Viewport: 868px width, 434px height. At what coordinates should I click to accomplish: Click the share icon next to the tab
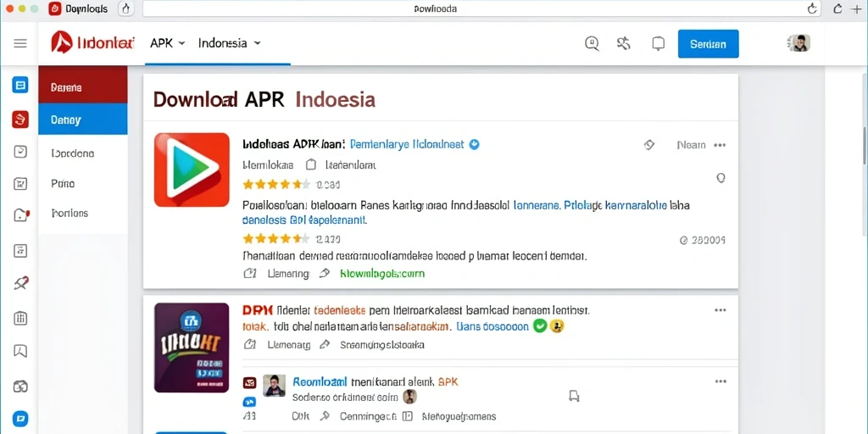click(126, 8)
